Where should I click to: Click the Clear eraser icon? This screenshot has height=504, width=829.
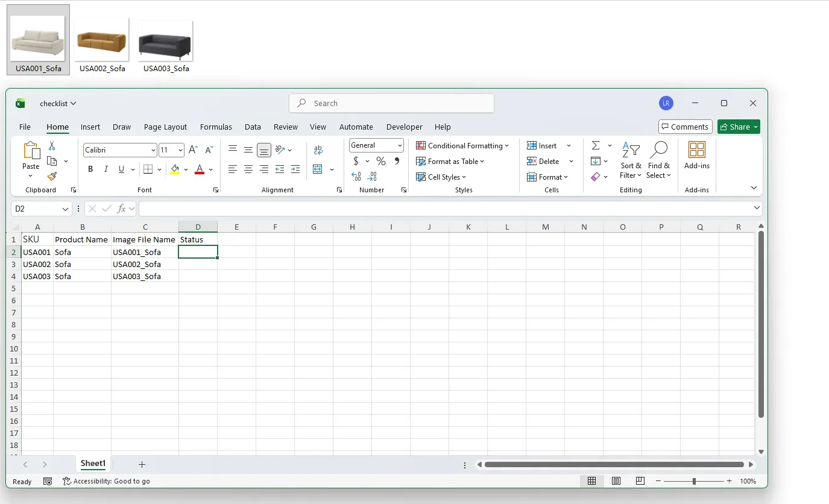click(596, 177)
